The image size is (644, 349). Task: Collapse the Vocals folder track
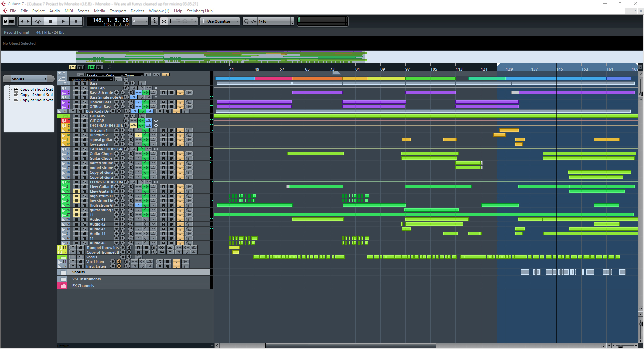[63, 257]
